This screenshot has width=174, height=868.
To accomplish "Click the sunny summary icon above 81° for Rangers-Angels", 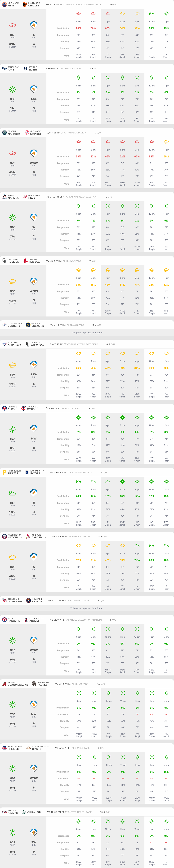I will pos(13,641).
